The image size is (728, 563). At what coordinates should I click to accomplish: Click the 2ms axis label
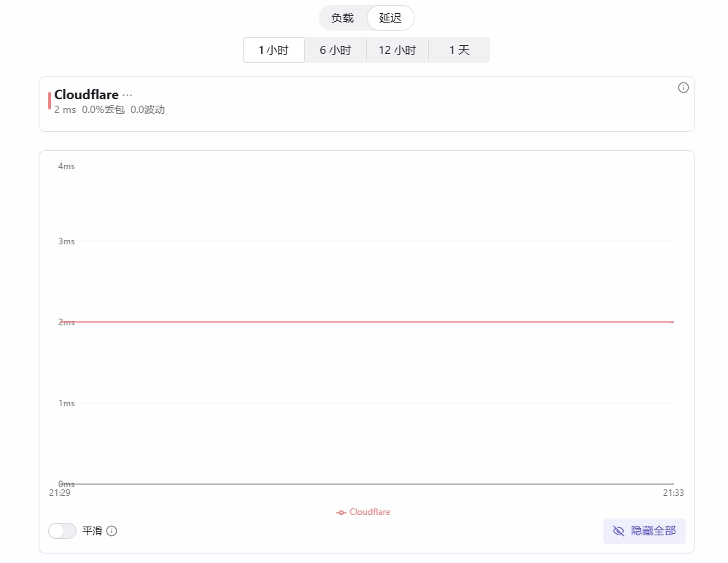tap(66, 322)
